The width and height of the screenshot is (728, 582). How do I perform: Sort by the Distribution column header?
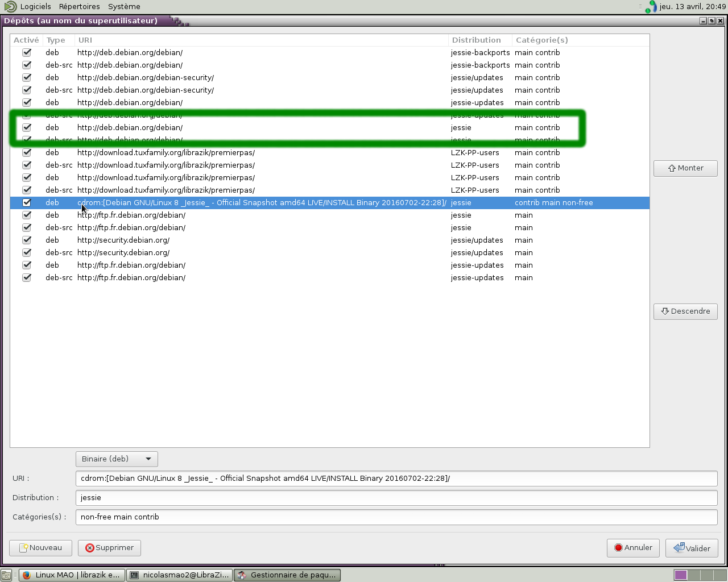tap(480, 40)
